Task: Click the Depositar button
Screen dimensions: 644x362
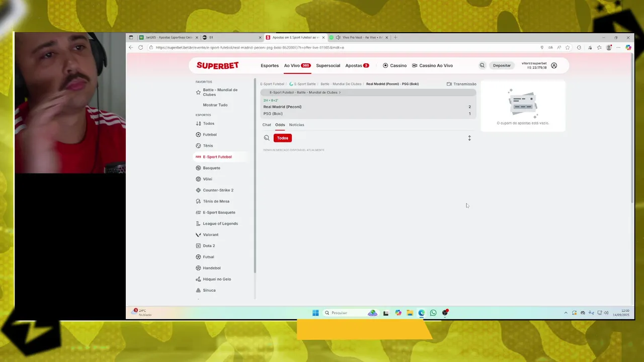Action: (x=502, y=65)
